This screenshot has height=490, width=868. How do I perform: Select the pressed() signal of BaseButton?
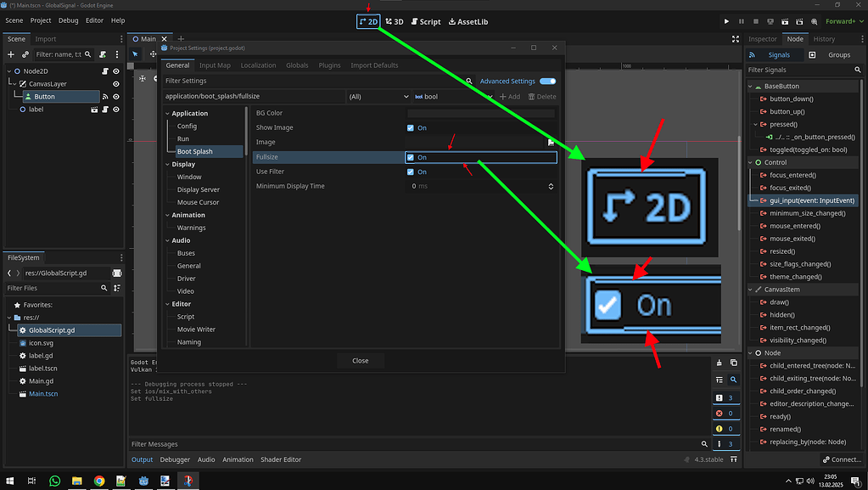click(783, 124)
